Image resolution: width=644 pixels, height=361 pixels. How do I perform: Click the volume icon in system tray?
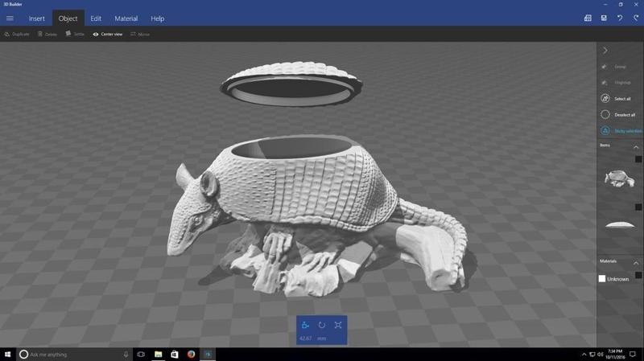[x=600, y=355]
